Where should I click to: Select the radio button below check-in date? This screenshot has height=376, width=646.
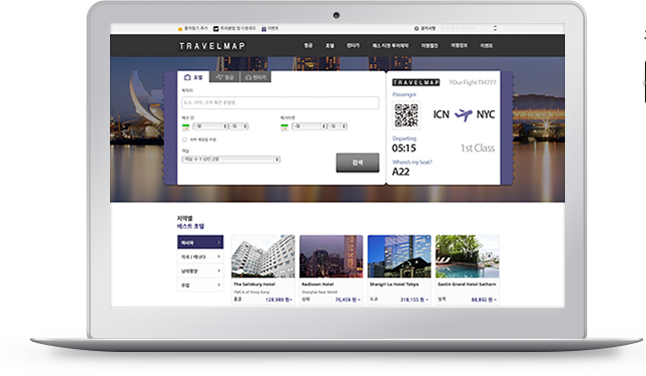pos(185,140)
